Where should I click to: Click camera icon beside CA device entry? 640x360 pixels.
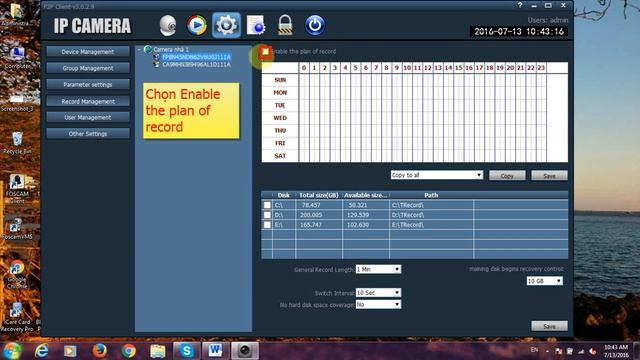(156, 64)
